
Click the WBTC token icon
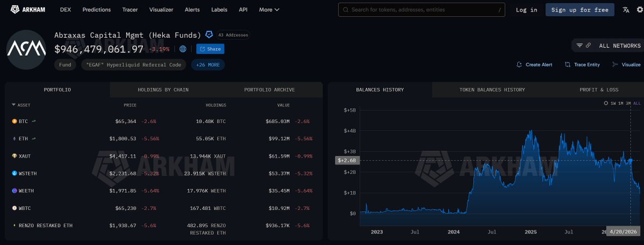(15, 208)
